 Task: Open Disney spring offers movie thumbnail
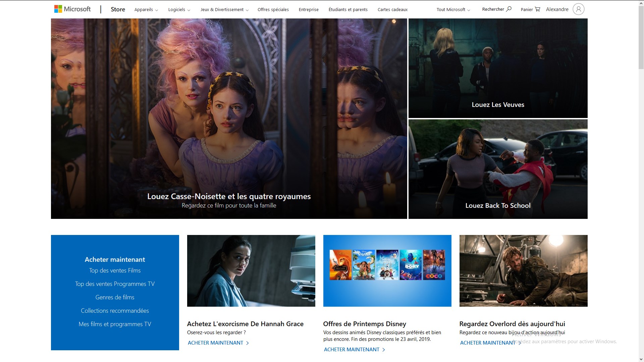click(387, 270)
